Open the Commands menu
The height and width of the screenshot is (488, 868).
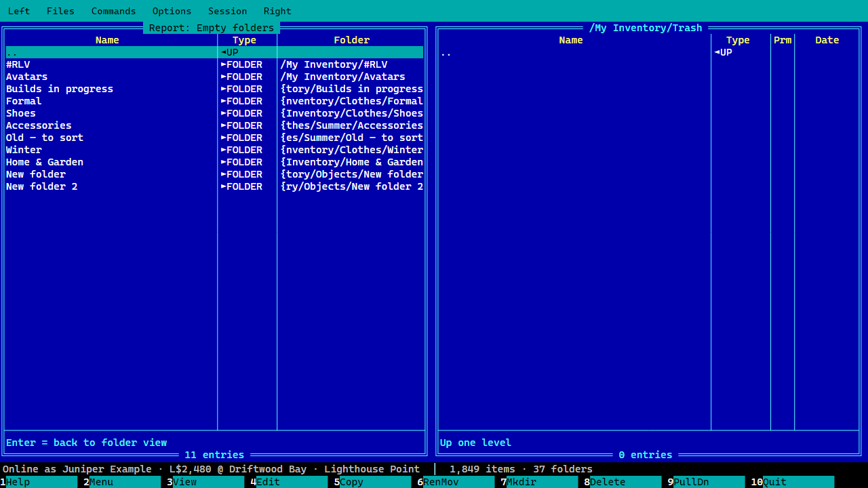click(x=113, y=11)
